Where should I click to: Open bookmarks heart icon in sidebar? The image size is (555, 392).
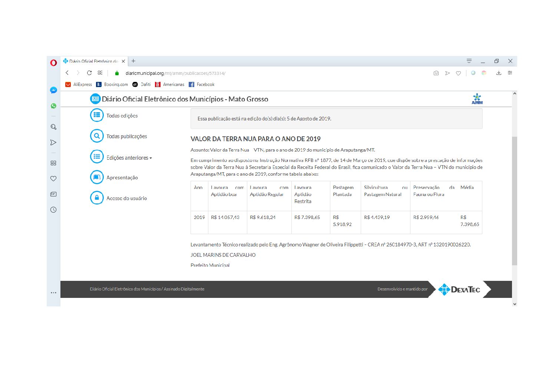point(53,179)
